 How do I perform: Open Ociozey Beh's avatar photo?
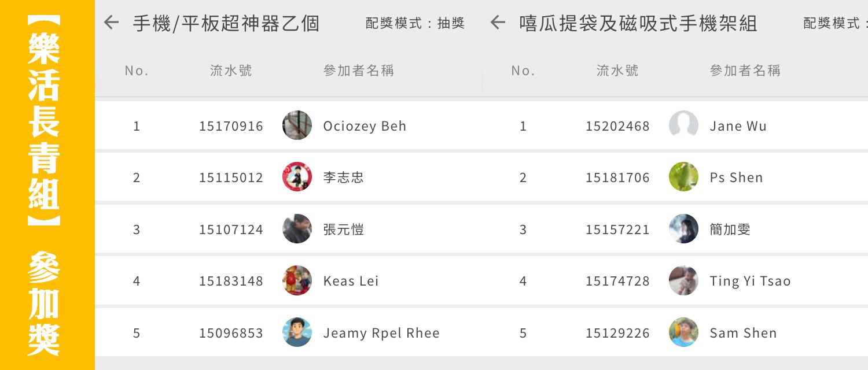click(x=297, y=125)
